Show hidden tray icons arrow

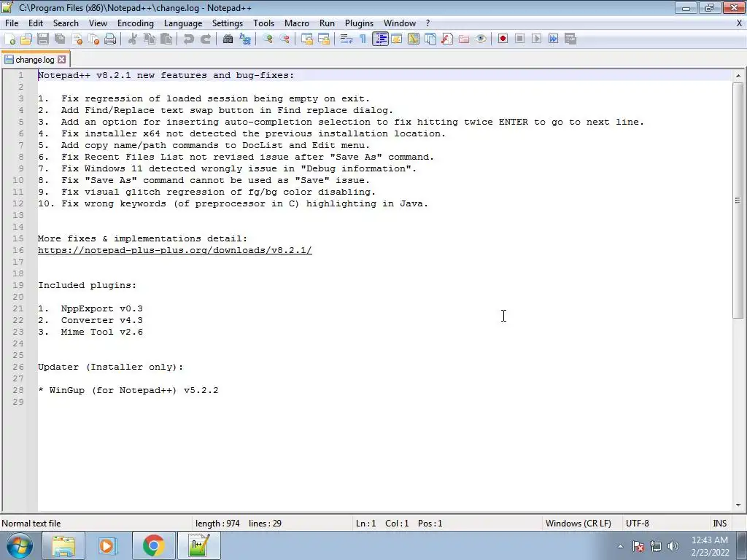click(x=620, y=546)
